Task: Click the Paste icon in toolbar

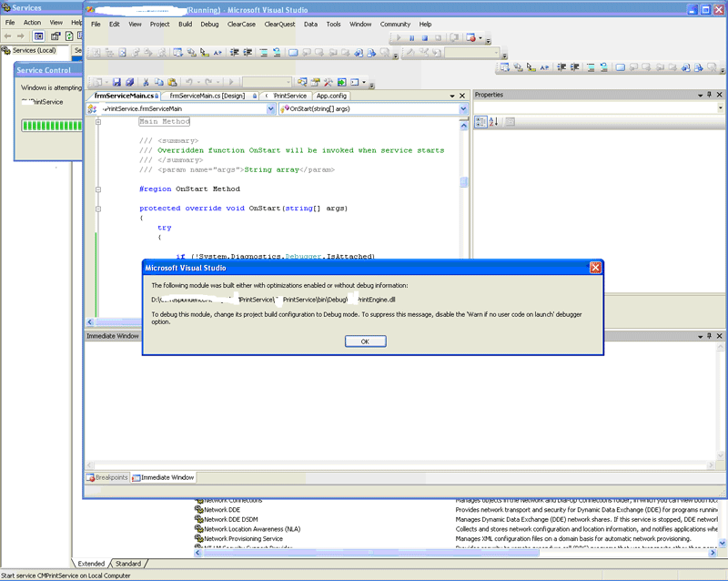Action: (x=172, y=82)
